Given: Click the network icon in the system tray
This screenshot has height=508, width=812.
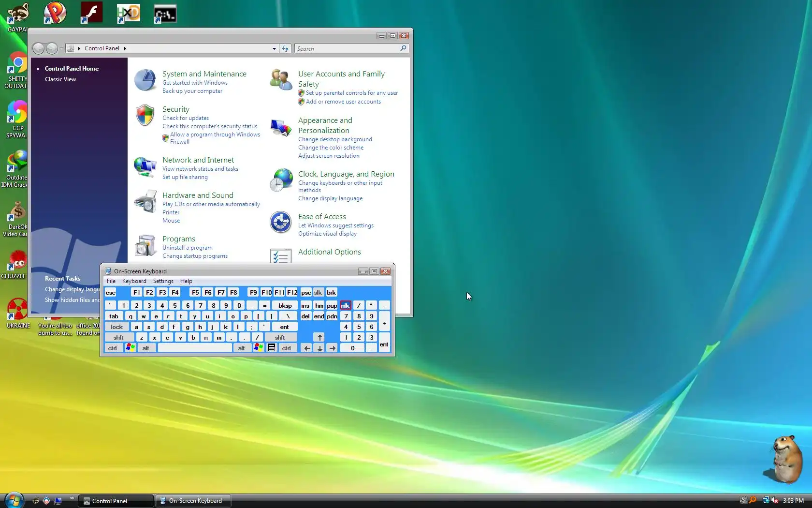Looking at the screenshot, I should (766, 500).
